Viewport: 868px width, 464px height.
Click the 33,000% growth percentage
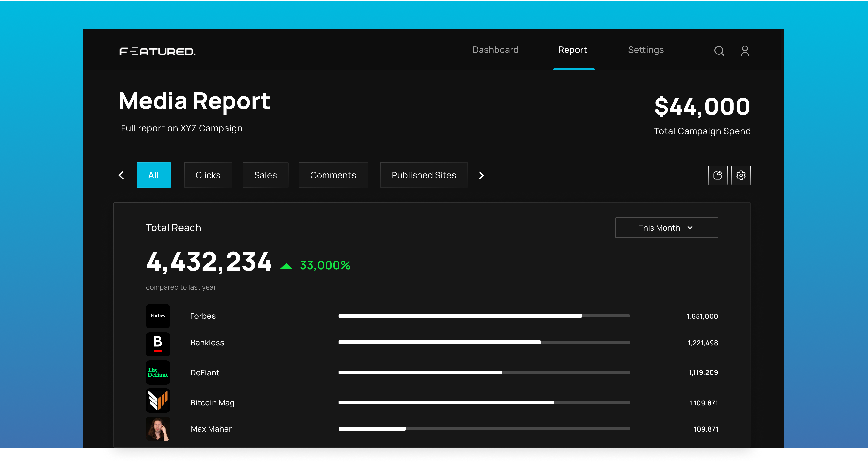coord(325,265)
